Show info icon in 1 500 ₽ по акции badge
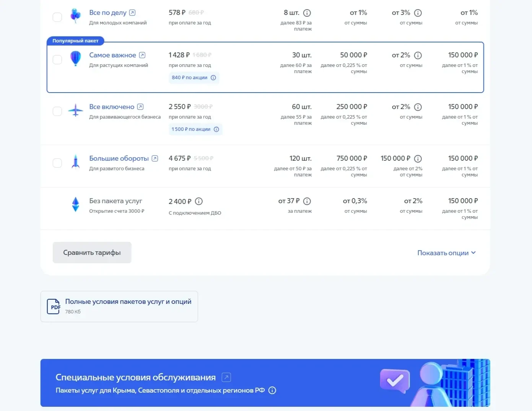The height and width of the screenshot is (411, 532). click(x=216, y=129)
